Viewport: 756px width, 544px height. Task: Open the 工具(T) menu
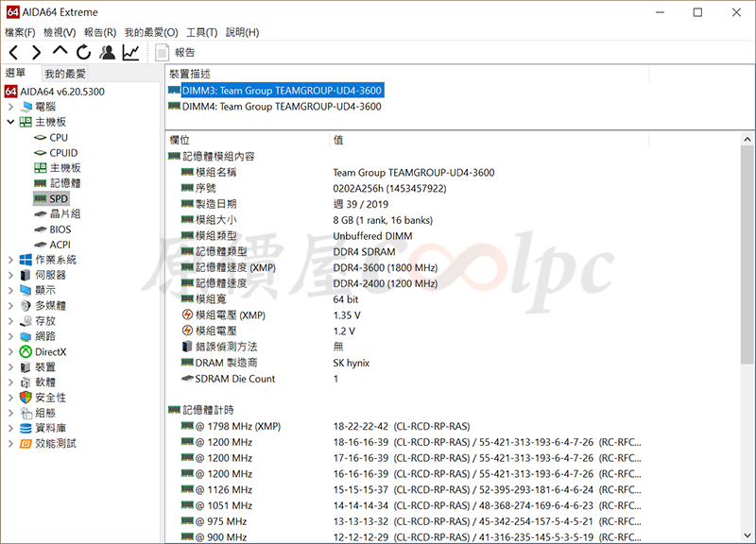202,32
